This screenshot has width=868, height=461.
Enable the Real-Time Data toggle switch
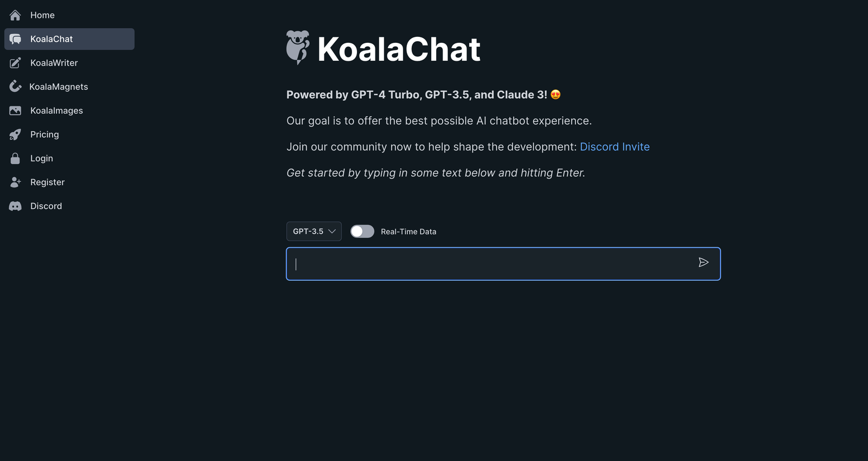tap(362, 232)
